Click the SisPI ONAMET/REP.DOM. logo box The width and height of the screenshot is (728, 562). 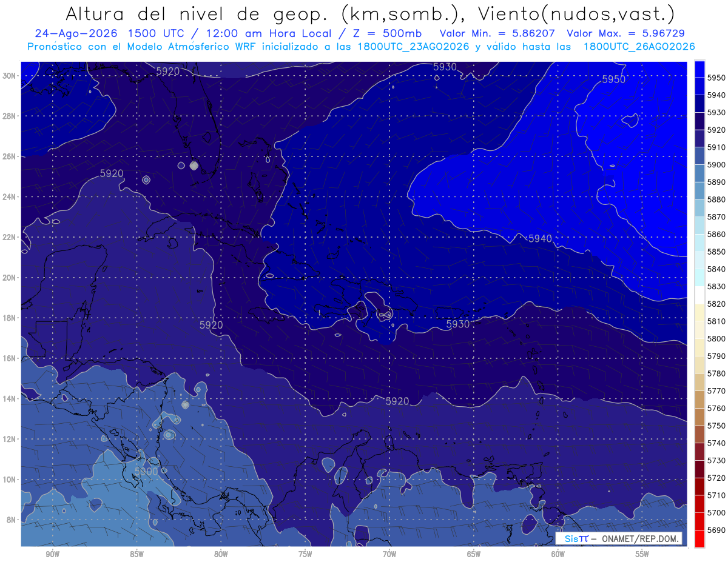click(619, 538)
